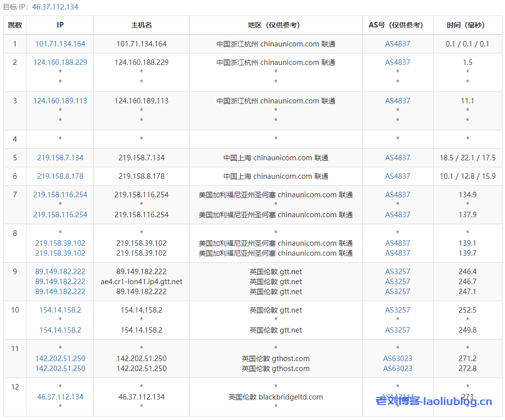Open the first 89.149.182.222 link in hop 9
This screenshot has width=505, height=420.
click(60, 272)
